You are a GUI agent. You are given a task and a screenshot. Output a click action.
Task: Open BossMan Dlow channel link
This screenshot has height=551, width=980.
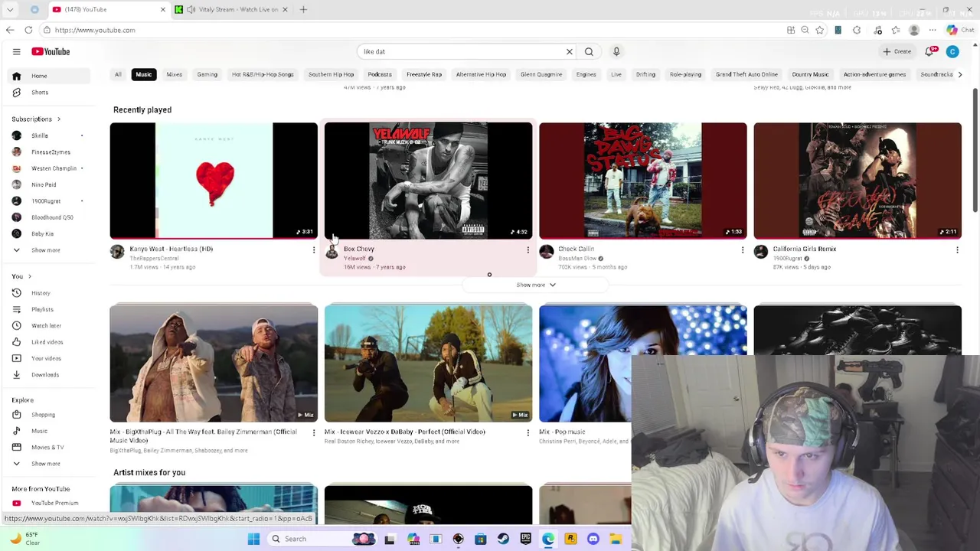pyautogui.click(x=577, y=259)
